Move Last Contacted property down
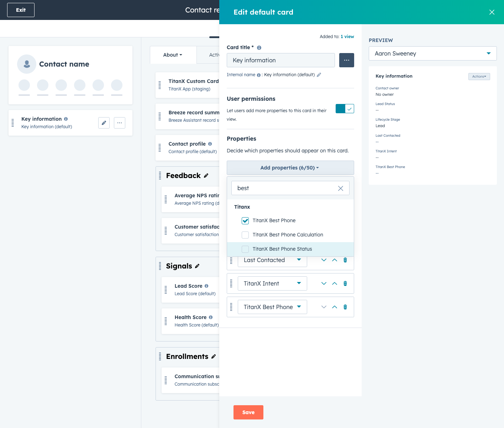504x428 pixels. pos(324,260)
